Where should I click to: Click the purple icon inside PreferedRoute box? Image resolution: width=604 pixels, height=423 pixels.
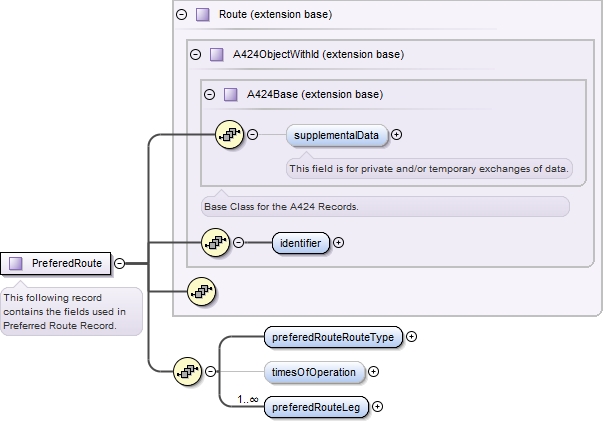click(x=16, y=264)
